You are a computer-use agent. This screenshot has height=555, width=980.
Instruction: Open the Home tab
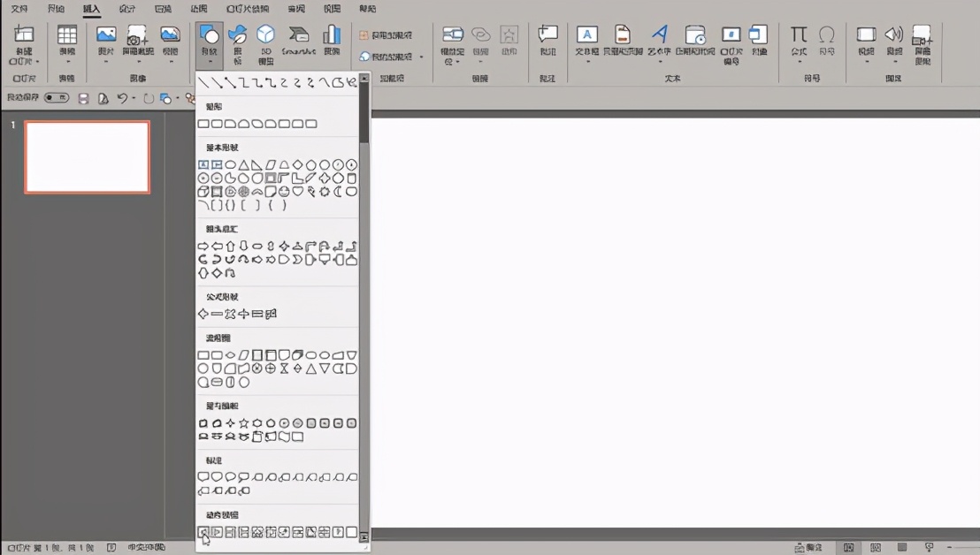click(56, 9)
